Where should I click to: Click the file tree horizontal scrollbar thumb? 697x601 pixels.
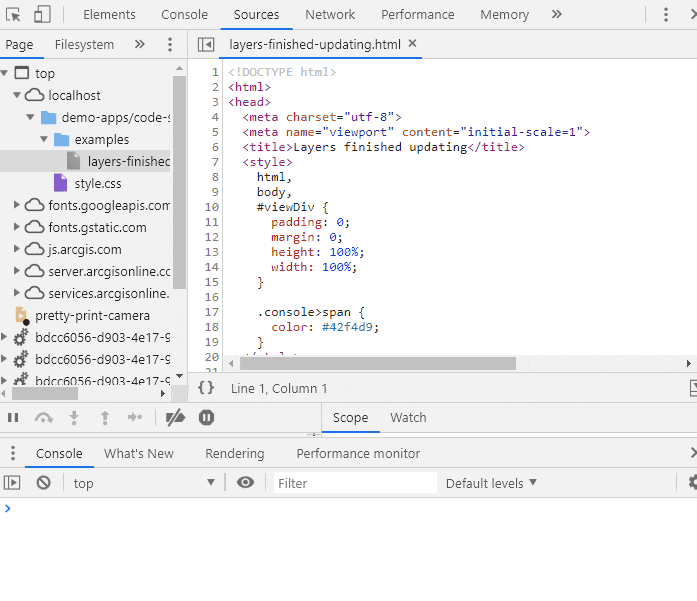[44, 393]
